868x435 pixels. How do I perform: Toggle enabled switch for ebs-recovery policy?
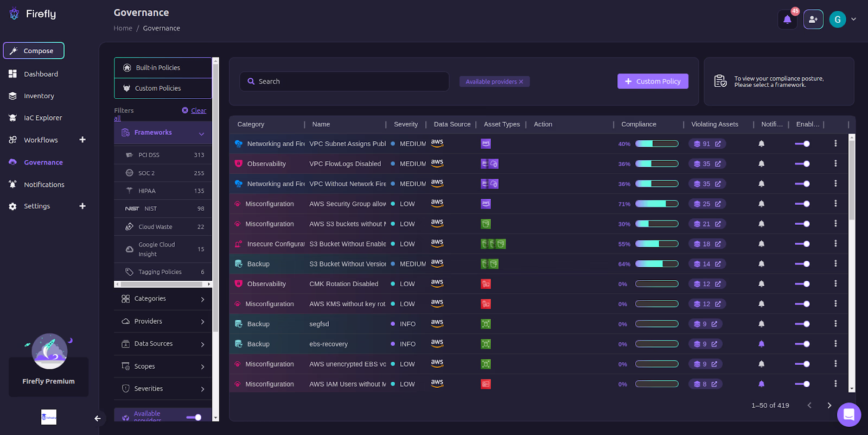[802, 344]
